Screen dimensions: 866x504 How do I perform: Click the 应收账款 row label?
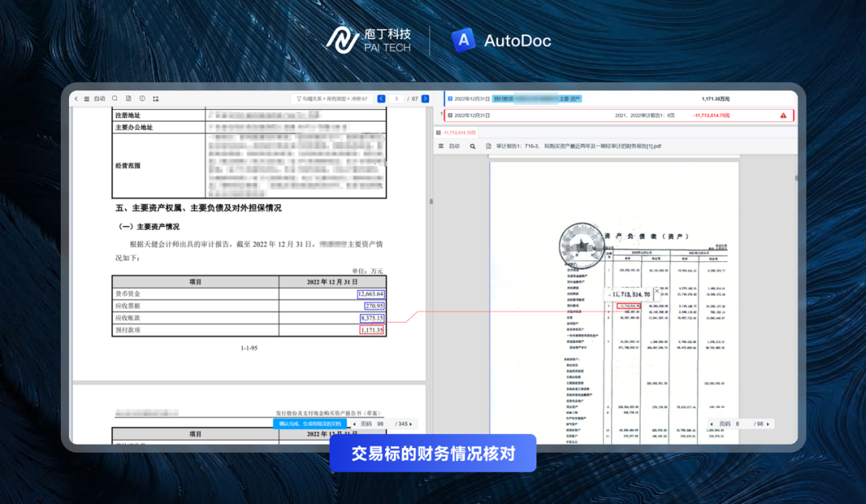click(x=127, y=318)
